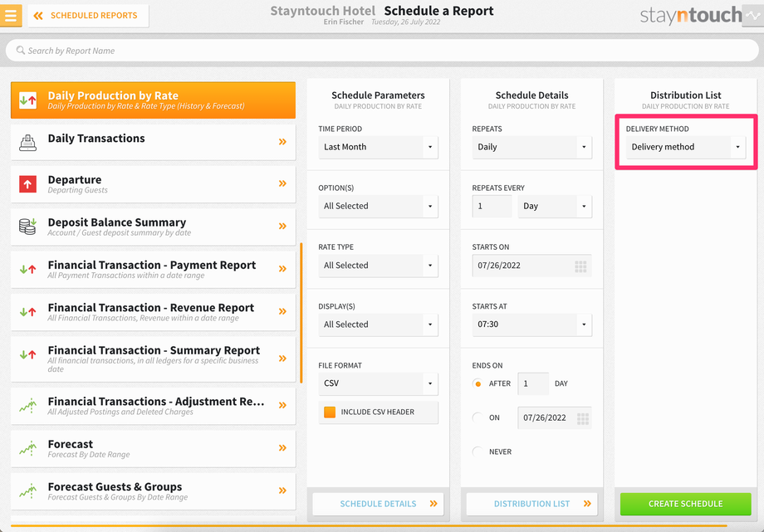
Task: Click the Starts On date field
Action: pos(532,266)
